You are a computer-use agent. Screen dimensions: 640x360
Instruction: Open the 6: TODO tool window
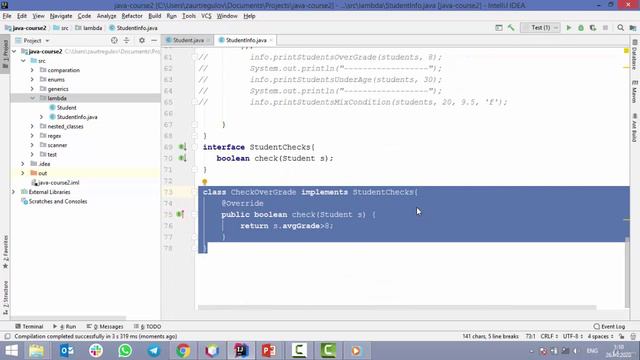pyautogui.click(x=147, y=327)
